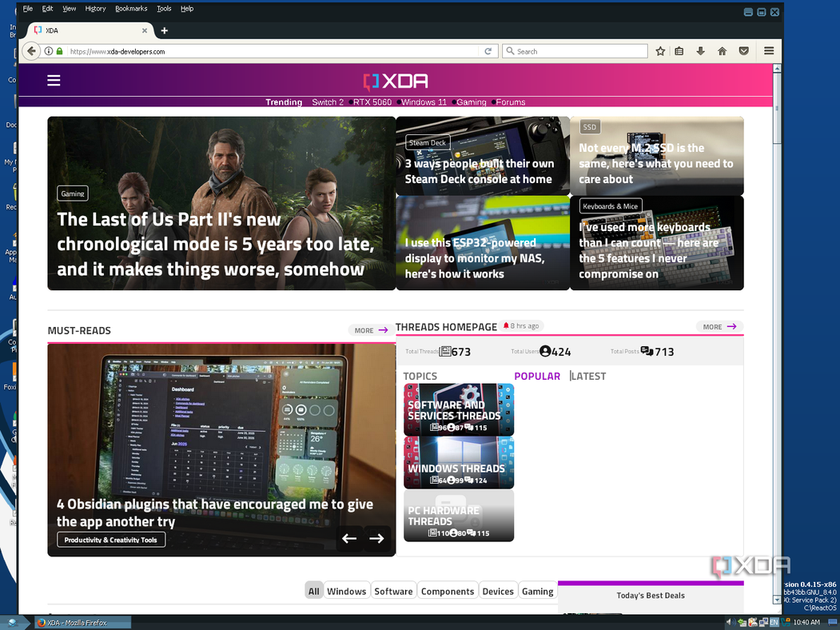This screenshot has height=630, width=840.
Task: Click the EN language indicator in the tray
Action: pyautogui.click(x=774, y=622)
